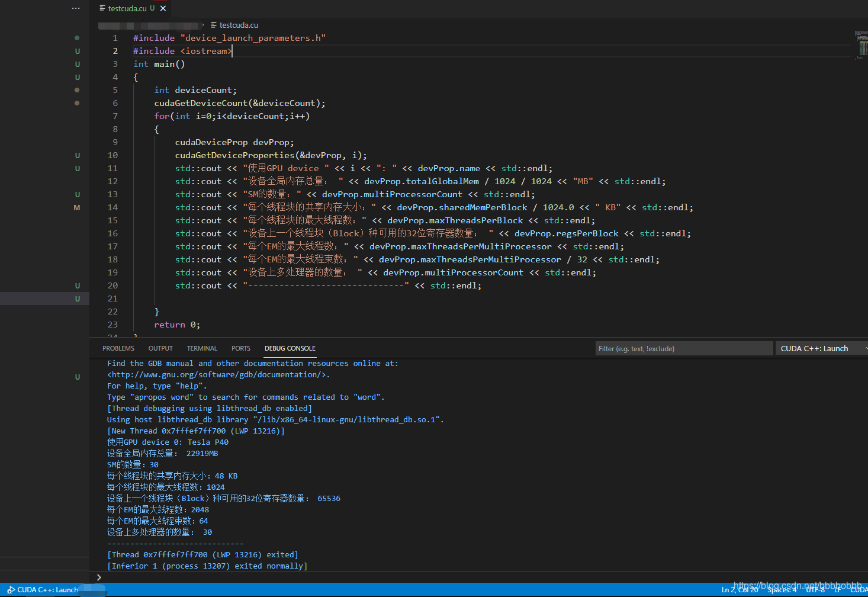Click line number 1 in the gutter
This screenshot has width=868, height=597.
115,38
